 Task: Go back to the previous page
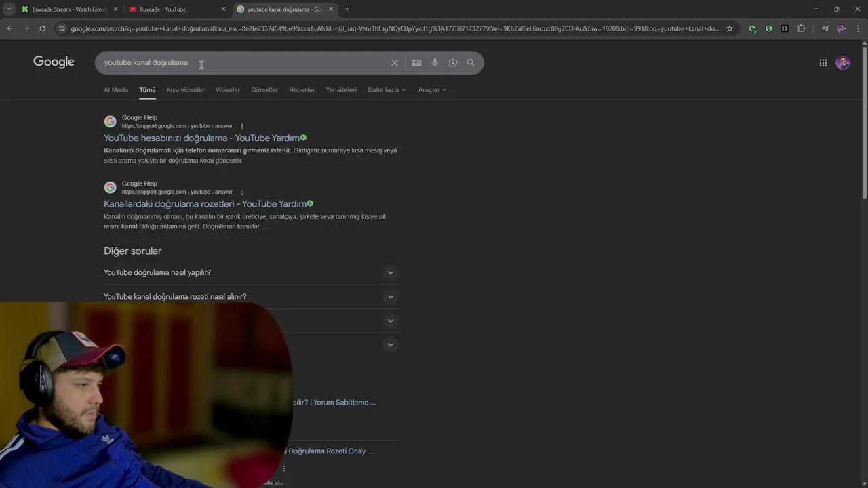9,28
